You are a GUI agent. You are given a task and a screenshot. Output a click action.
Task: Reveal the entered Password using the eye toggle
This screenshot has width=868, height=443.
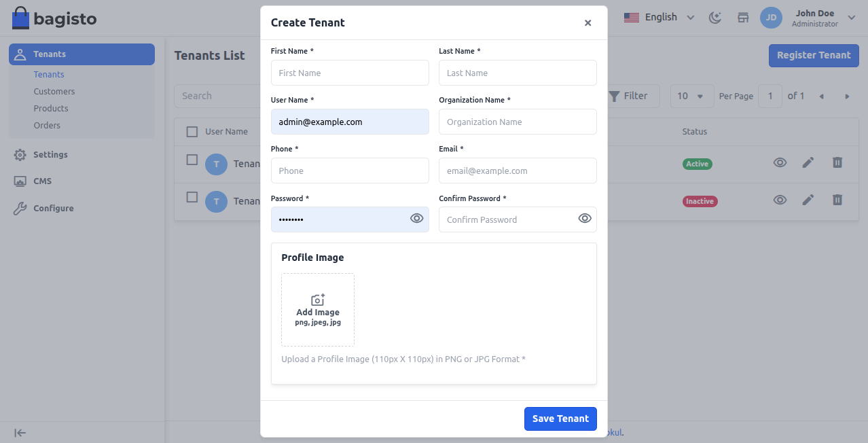pyautogui.click(x=416, y=219)
